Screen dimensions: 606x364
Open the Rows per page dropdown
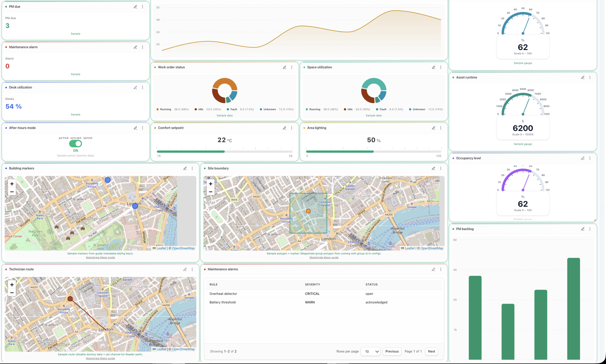371,352
